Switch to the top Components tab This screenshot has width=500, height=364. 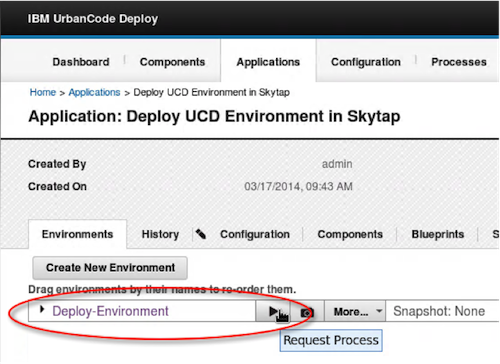[172, 62]
